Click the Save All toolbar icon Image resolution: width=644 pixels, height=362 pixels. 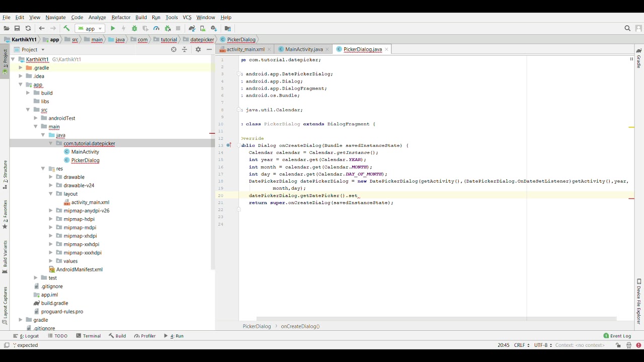coord(17,29)
